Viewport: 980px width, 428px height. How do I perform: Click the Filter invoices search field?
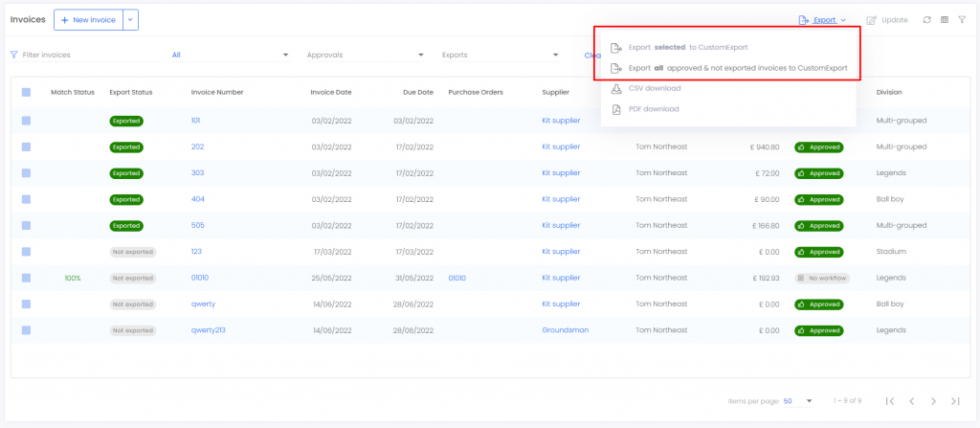pyautogui.click(x=85, y=56)
